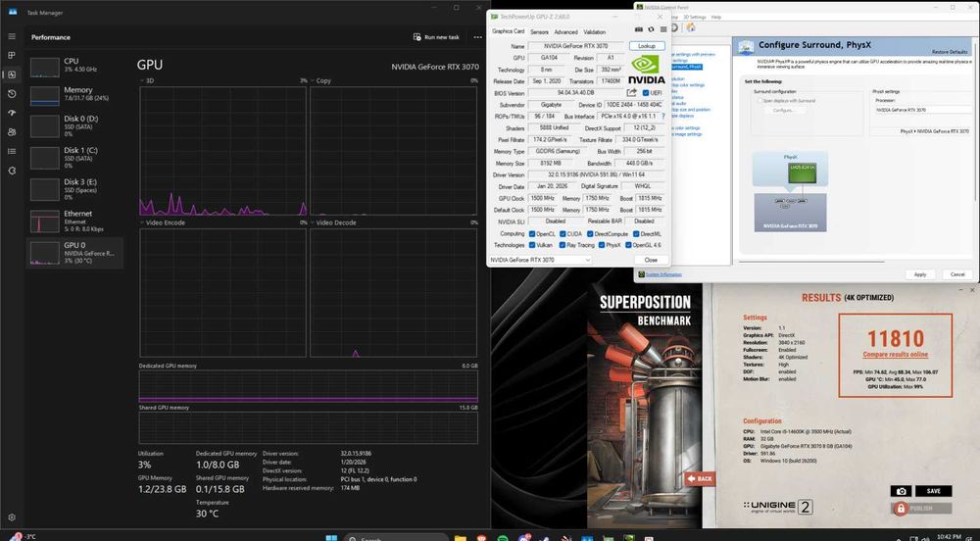Viewport: 980px width, 541px height.
Task: Click home icon in NVIDIA Control Panel toolbar
Action: (x=691, y=27)
